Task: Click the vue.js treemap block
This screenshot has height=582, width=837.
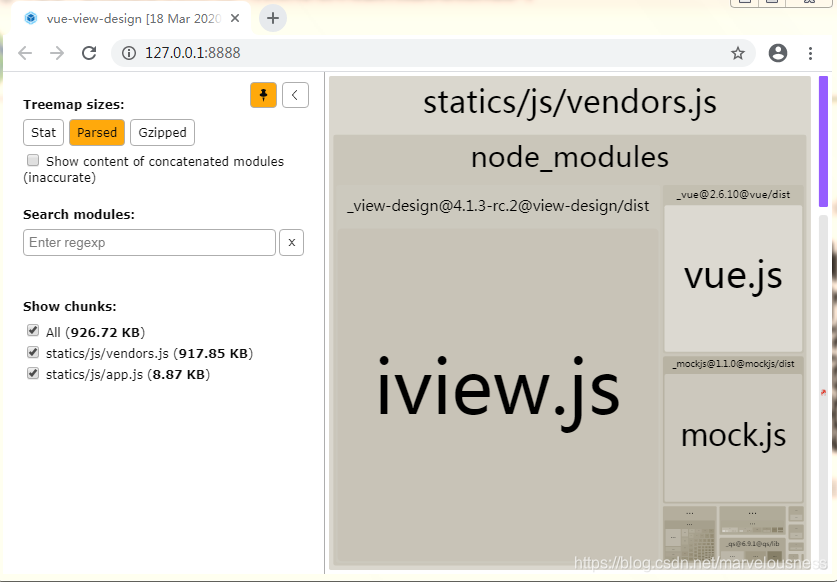Action: coord(733,278)
